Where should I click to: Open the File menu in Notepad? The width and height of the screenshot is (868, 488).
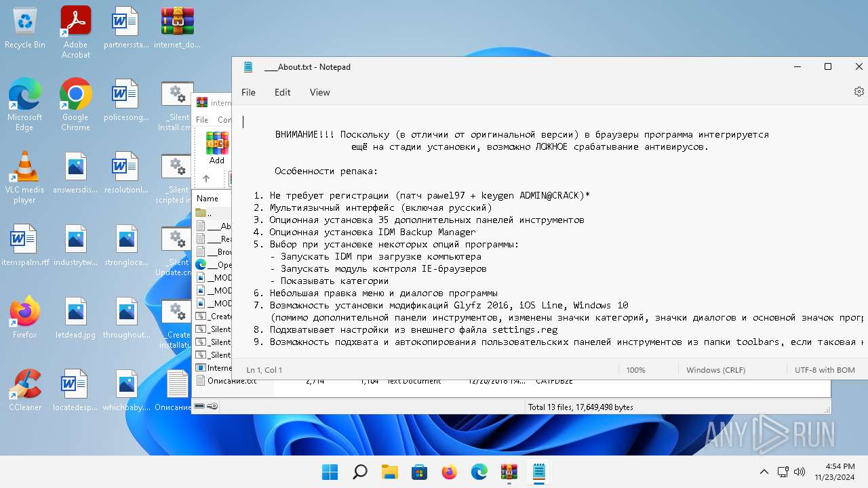[x=248, y=92]
